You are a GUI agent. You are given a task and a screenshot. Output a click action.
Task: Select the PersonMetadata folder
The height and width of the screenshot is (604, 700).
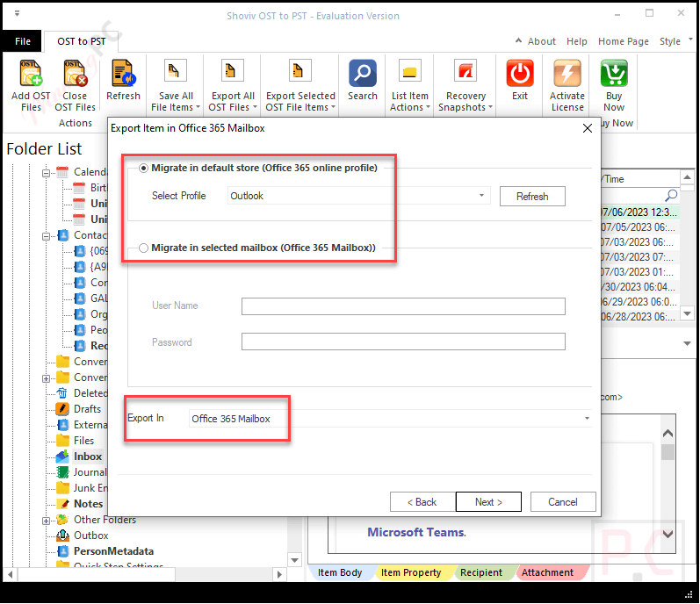[x=113, y=551]
